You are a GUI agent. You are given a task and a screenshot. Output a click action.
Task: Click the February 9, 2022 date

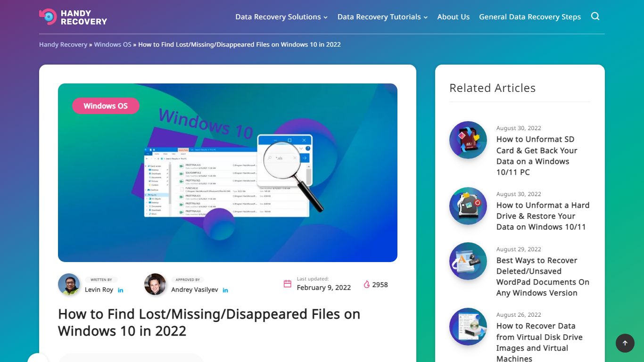pyautogui.click(x=324, y=288)
